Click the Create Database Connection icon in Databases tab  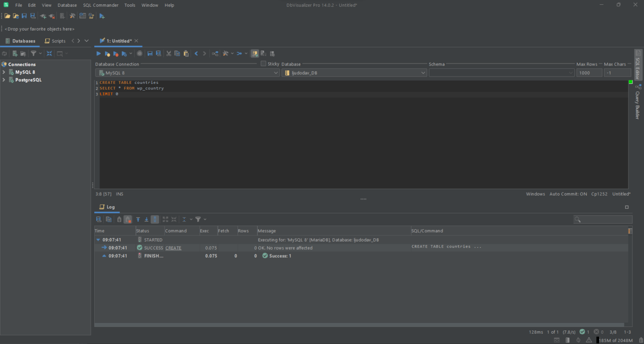click(15, 53)
